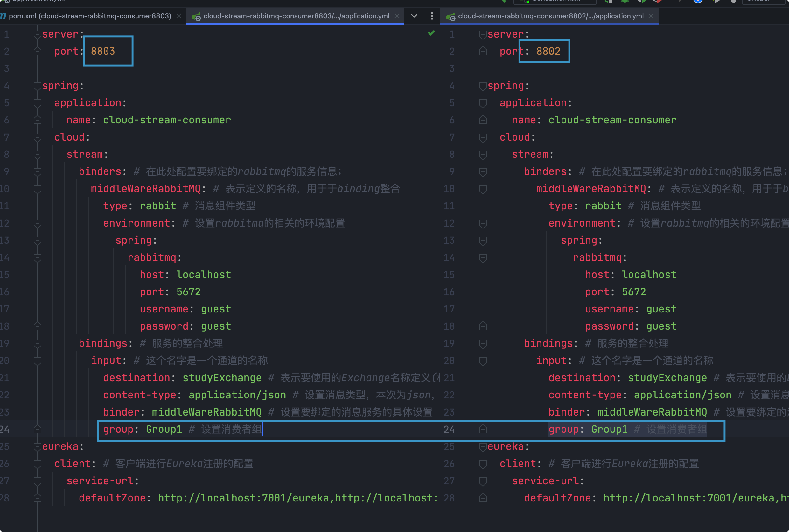Open the editor tabs kebab menu
Screen dimensions: 789x532
(x=432, y=16)
